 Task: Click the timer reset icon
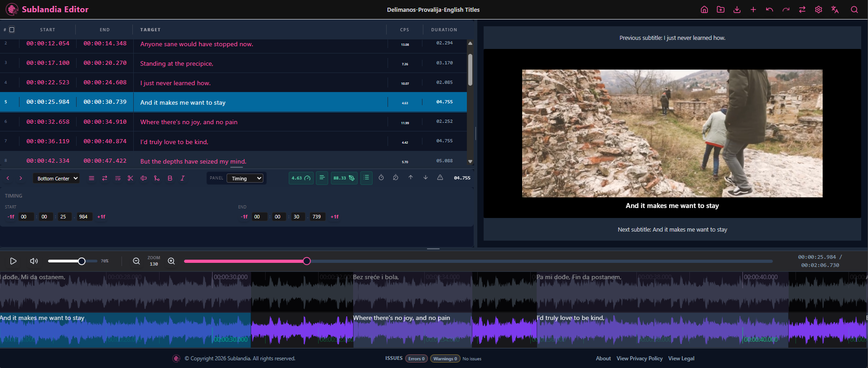(x=396, y=178)
